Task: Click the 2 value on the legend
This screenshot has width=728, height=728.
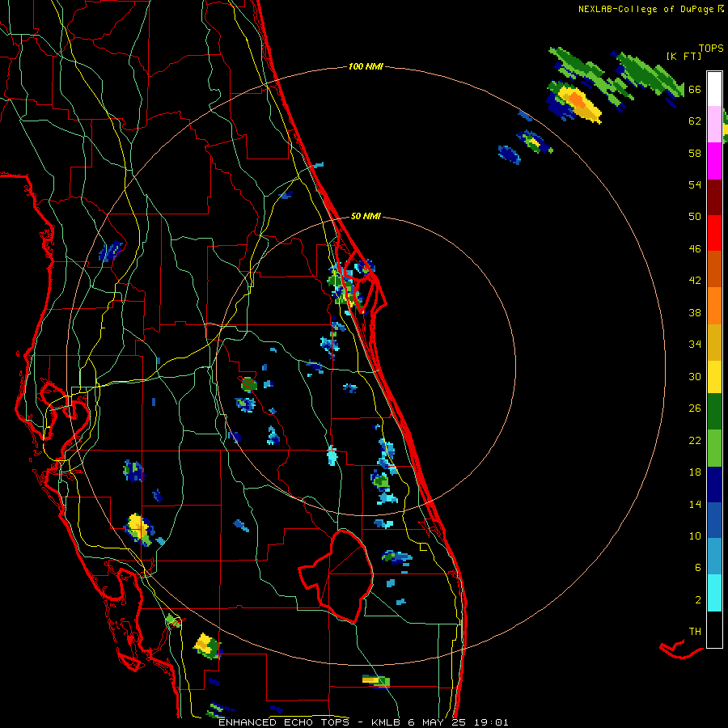Action: [x=698, y=600]
